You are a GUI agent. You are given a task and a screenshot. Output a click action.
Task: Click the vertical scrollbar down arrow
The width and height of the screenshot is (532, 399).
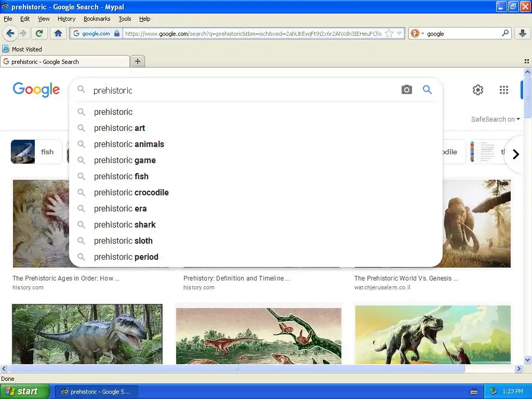pyautogui.click(x=527, y=360)
